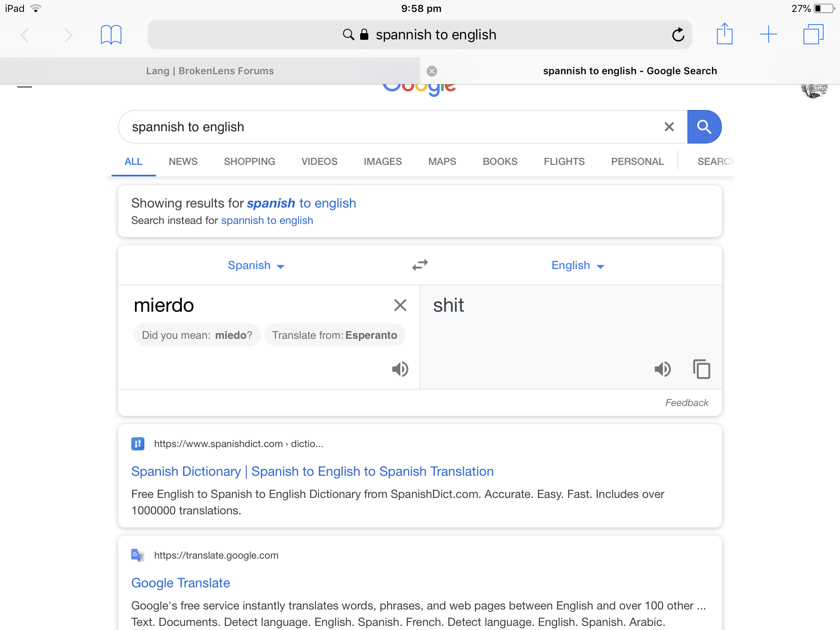Play audio of the English translation
This screenshot has height=630, width=840.
[x=662, y=369]
